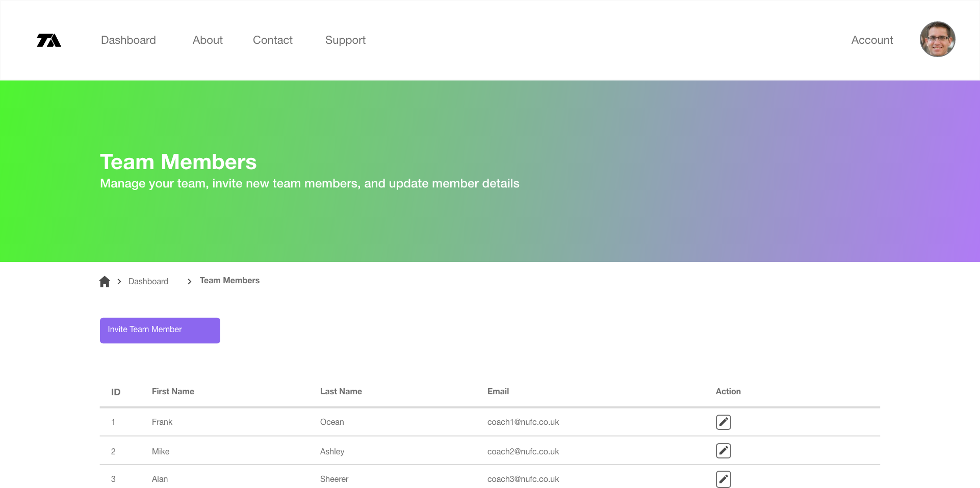Follow the Dashboard breadcrumb link

[148, 282]
